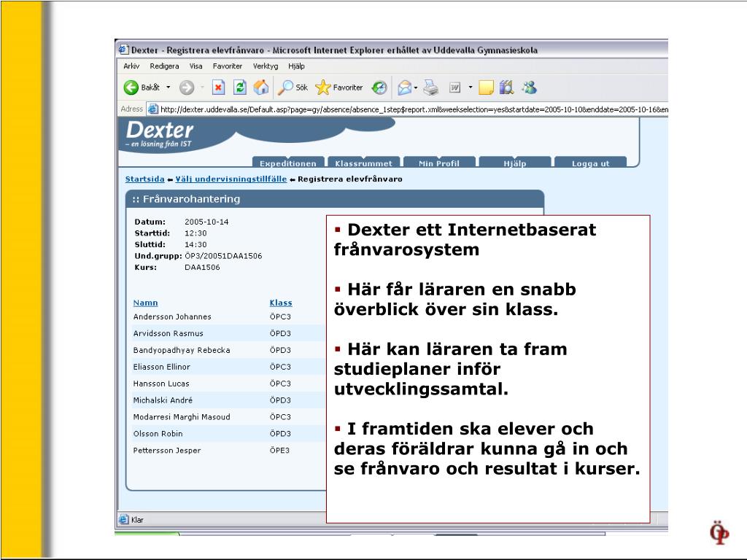Screen dimensions: 747x560
Task: Click end time value 14:30
Action: [x=196, y=245]
